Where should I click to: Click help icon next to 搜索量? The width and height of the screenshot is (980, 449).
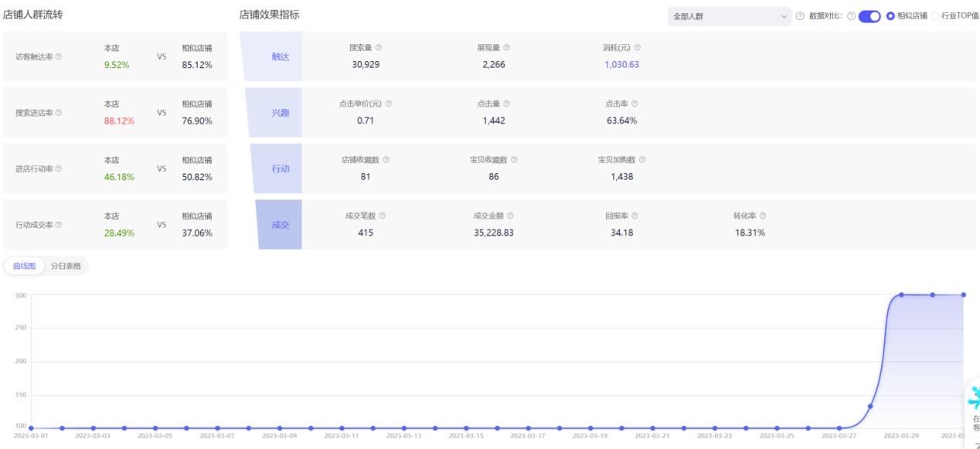(379, 48)
